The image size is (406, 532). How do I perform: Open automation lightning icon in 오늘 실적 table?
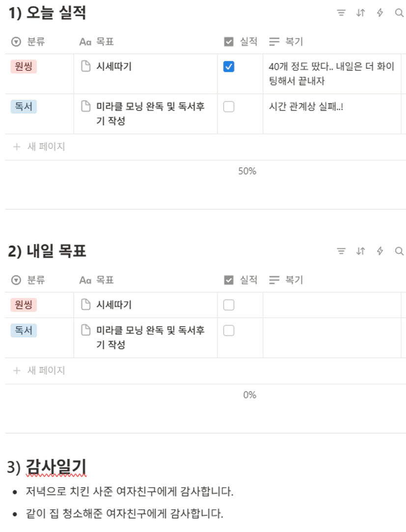(380, 13)
